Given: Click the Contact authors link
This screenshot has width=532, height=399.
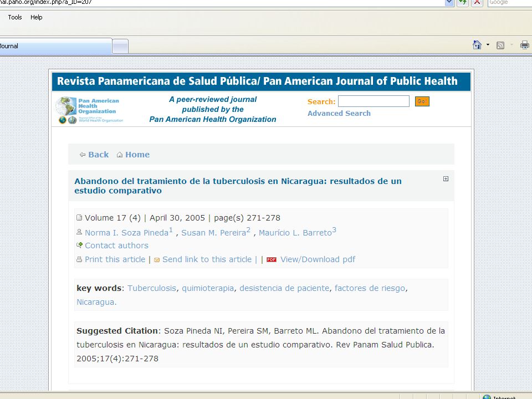Looking at the screenshot, I should (117, 245).
